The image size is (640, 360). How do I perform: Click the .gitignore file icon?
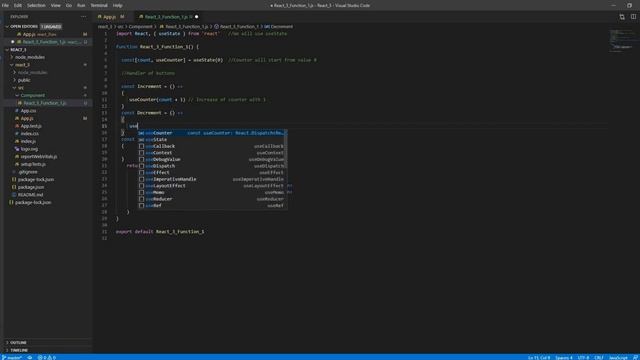[14, 172]
